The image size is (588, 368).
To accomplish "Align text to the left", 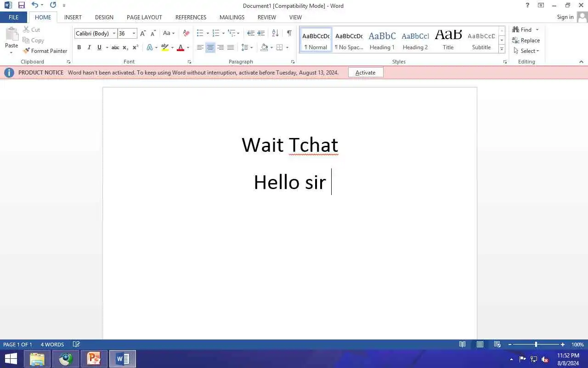I will (x=200, y=47).
